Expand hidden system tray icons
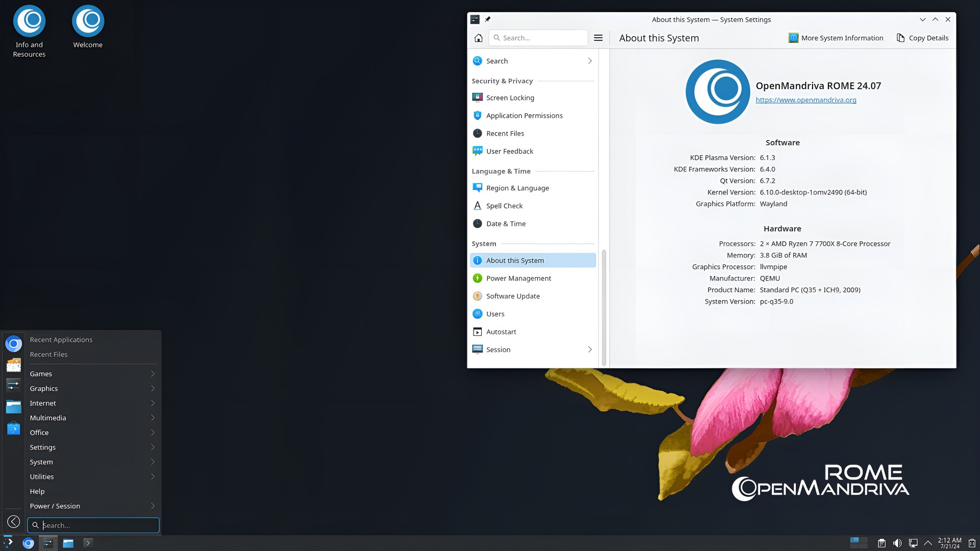 click(x=928, y=543)
